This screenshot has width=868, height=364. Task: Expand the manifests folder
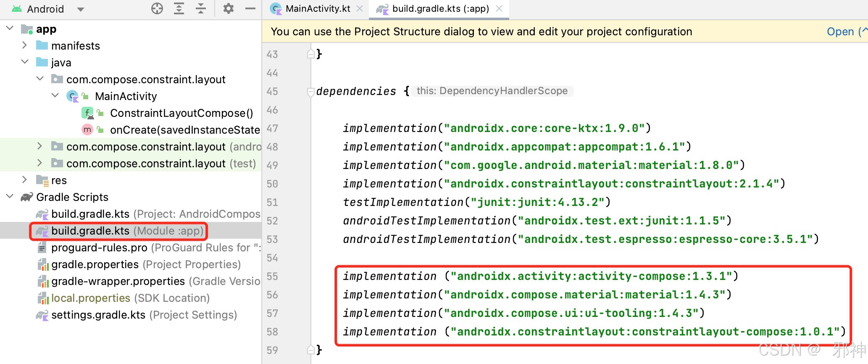tap(24, 45)
